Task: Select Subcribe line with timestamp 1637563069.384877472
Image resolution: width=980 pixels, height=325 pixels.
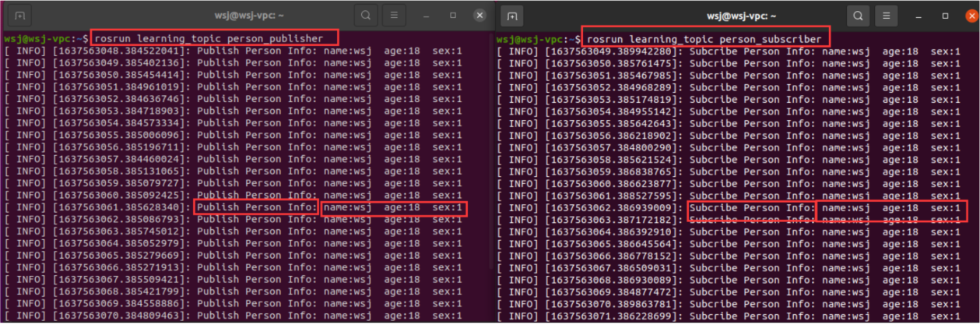Action: (x=728, y=293)
